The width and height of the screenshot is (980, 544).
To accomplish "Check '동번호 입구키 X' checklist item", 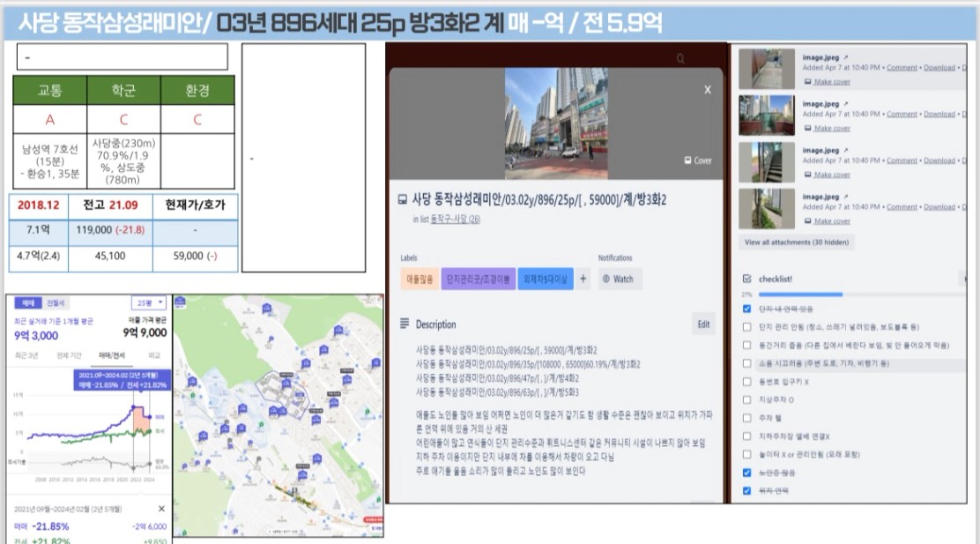I will point(746,382).
